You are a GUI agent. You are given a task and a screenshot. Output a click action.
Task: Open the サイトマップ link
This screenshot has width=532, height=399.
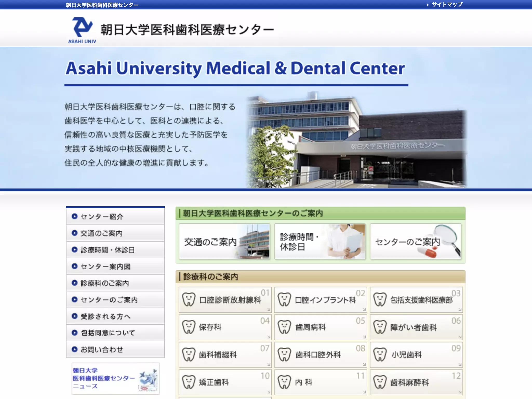(447, 4)
